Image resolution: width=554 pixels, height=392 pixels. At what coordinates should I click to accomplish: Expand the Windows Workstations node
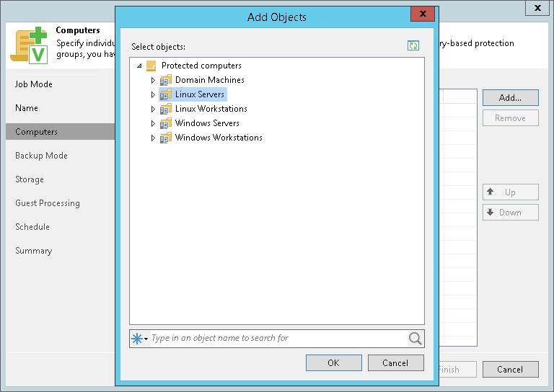tap(153, 138)
